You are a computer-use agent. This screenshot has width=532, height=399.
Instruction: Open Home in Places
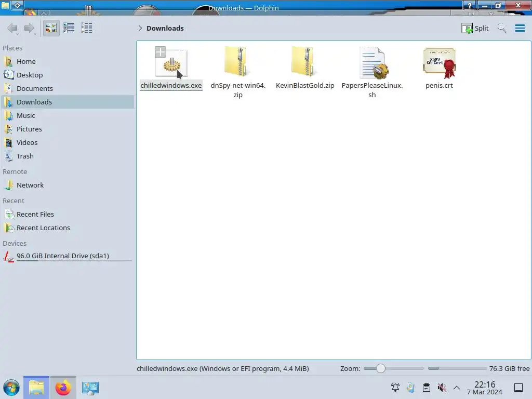67,61
